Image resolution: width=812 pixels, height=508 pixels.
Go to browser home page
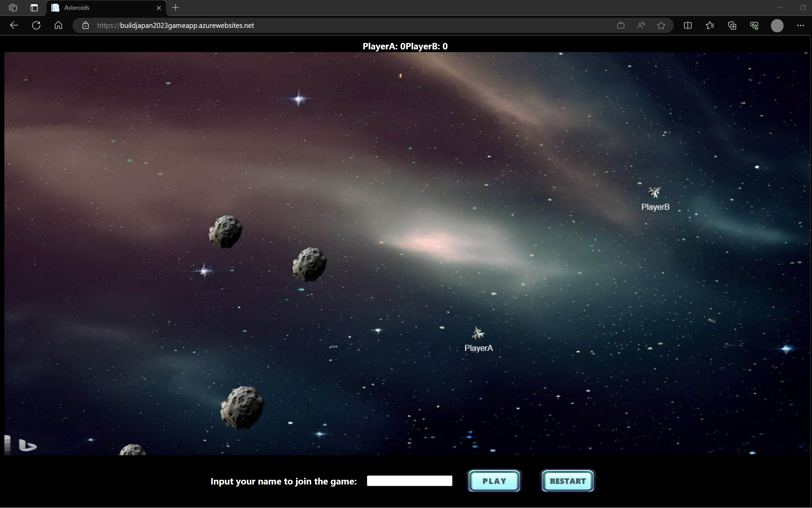[58, 25]
